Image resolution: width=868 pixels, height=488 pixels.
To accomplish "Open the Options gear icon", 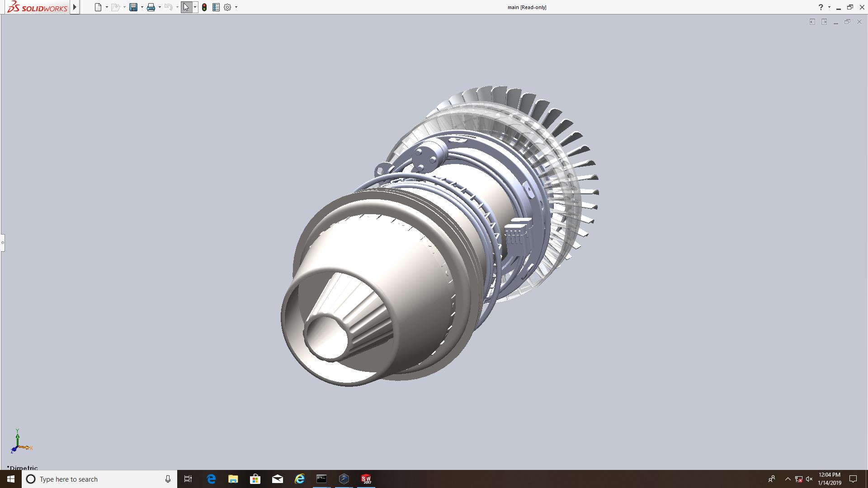I will (227, 7).
